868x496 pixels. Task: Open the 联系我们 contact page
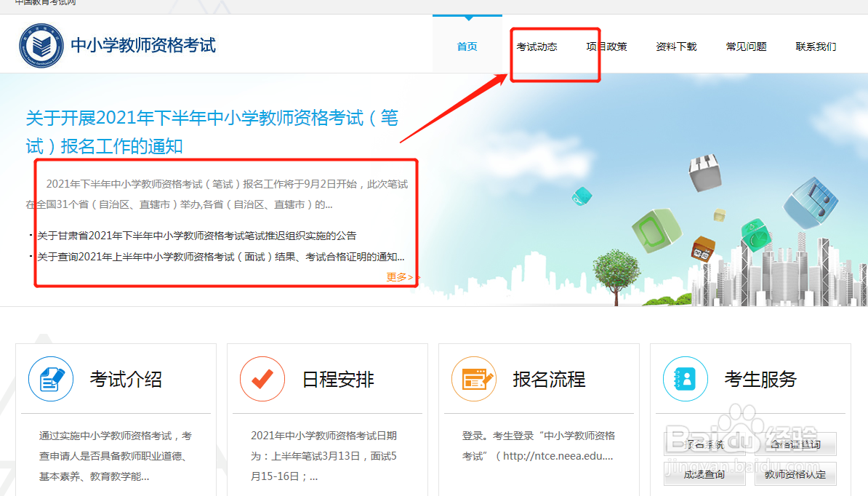pos(816,45)
